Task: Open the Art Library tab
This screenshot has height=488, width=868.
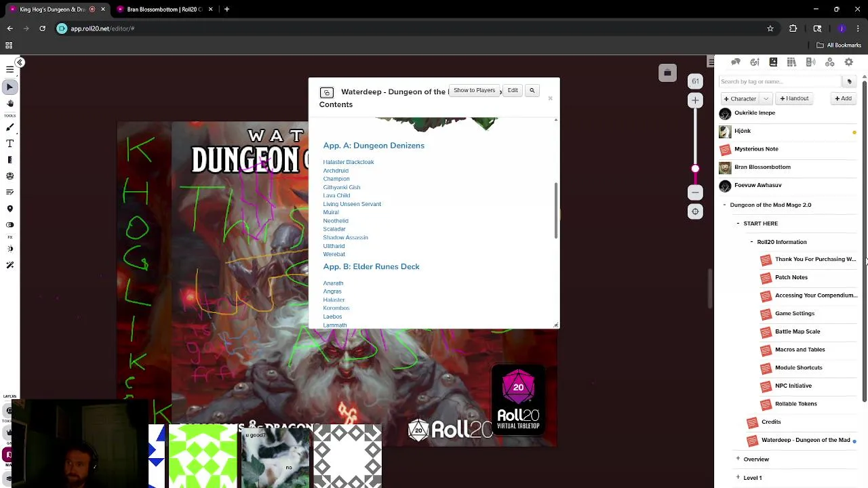Action: click(755, 62)
